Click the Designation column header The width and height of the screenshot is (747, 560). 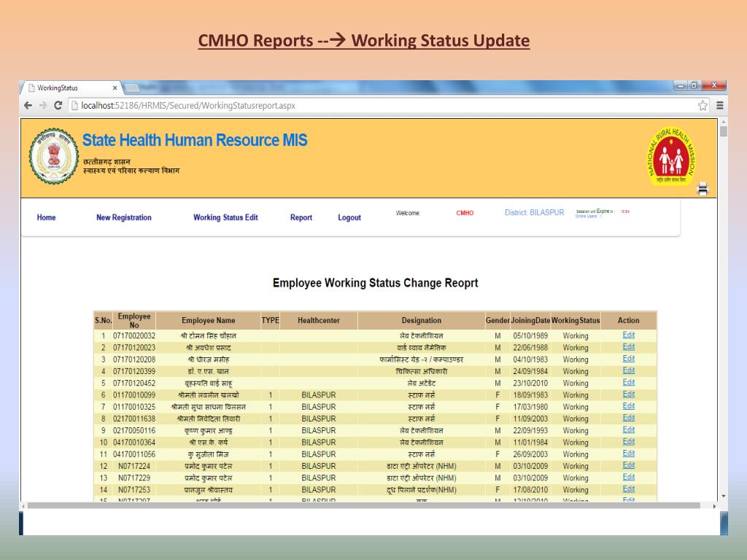(x=421, y=321)
